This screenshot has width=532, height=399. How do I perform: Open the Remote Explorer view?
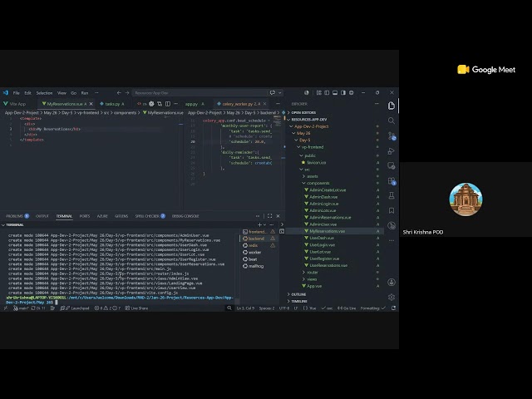pyautogui.click(x=392, y=166)
